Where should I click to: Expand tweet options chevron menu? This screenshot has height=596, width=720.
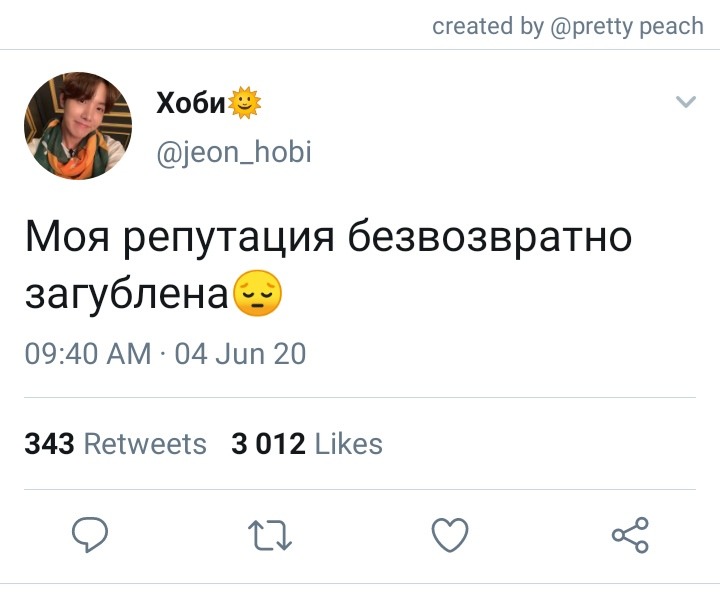(x=686, y=101)
